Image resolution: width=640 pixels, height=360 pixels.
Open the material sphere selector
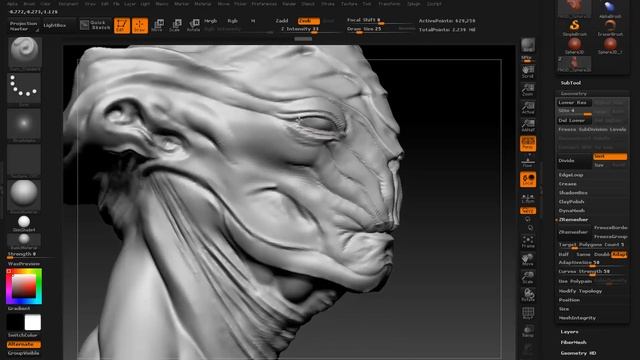(x=24, y=196)
